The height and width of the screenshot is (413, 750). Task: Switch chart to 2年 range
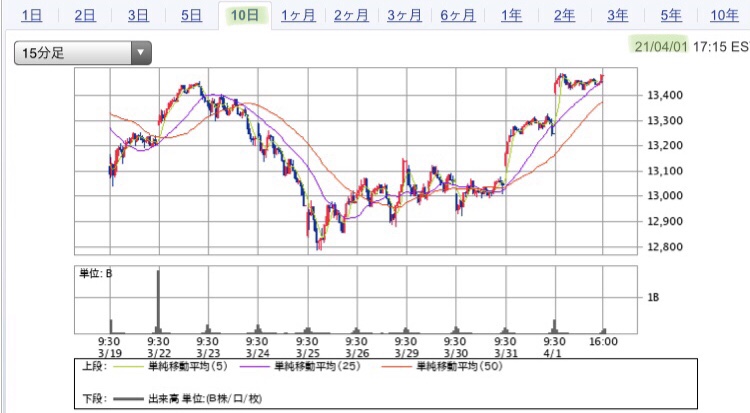(x=564, y=15)
